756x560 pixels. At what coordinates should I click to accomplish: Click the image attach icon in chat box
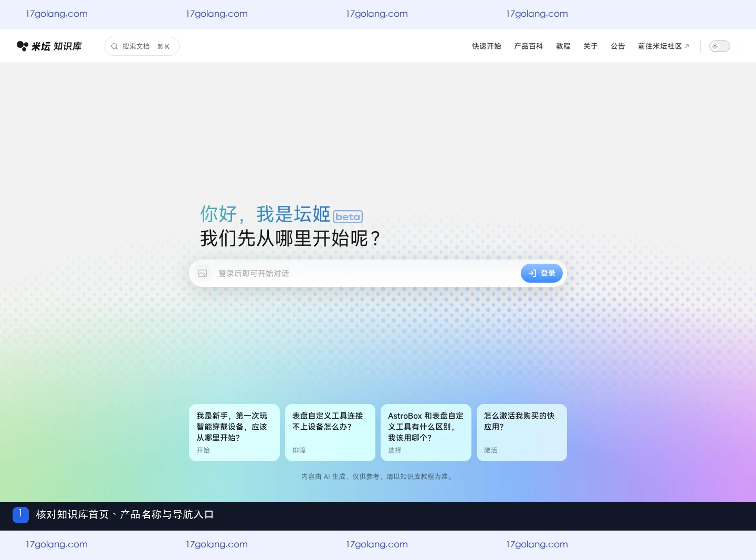point(203,273)
